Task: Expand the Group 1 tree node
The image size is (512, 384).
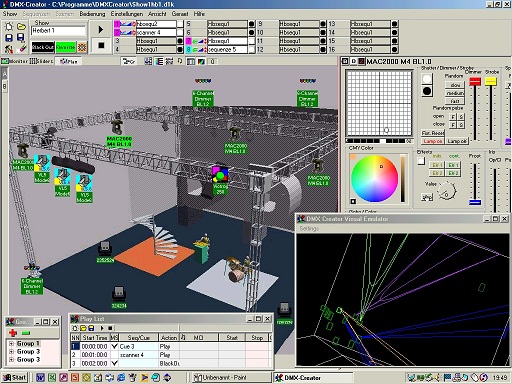Action: click(11, 343)
